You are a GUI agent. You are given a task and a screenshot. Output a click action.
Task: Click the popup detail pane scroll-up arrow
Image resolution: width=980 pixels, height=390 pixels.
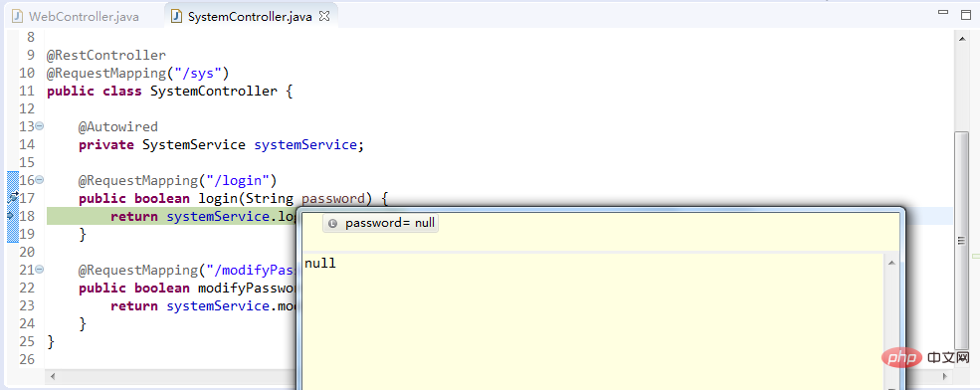(x=891, y=263)
